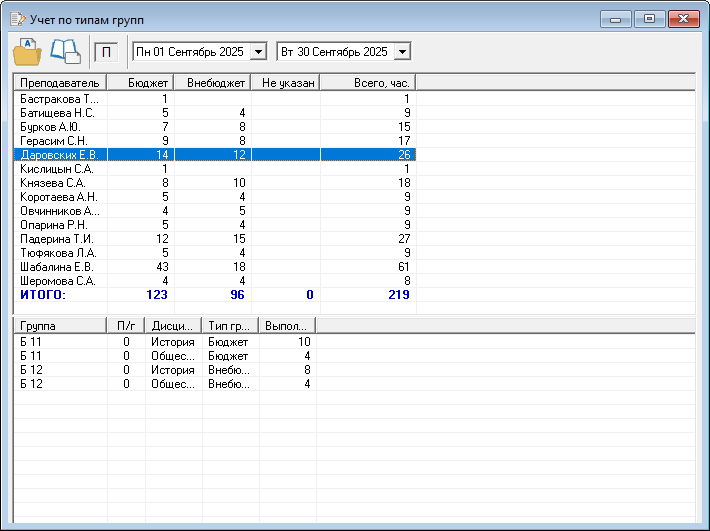Click the 'Не указан' column header
This screenshot has height=531, width=710.
coord(285,82)
